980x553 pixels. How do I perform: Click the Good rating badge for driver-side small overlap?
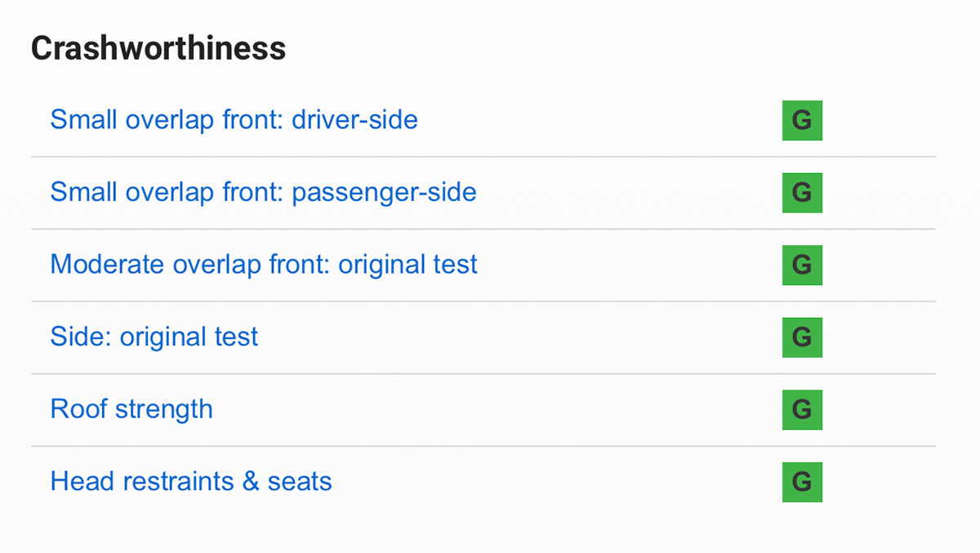point(802,121)
